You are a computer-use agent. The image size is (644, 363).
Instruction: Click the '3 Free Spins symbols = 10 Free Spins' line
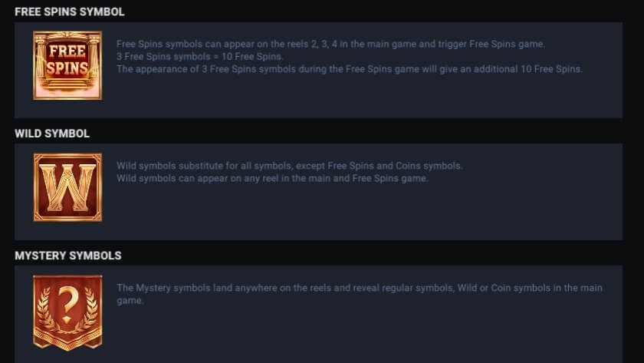click(x=199, y=56)
